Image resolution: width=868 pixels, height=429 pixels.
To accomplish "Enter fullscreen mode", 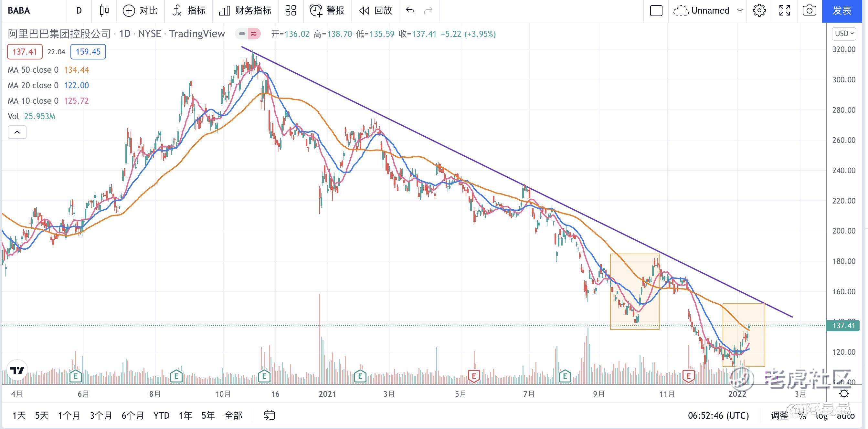I will click(x=784, y=10).
